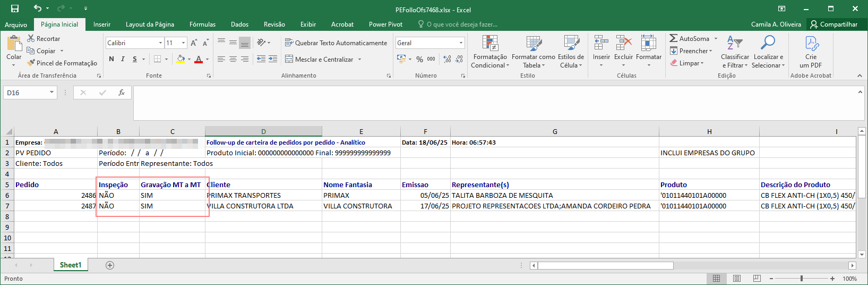This screenshot has height=285, width=868.
Task: Click zoom in plus button
Action: [x=832, y=279]
